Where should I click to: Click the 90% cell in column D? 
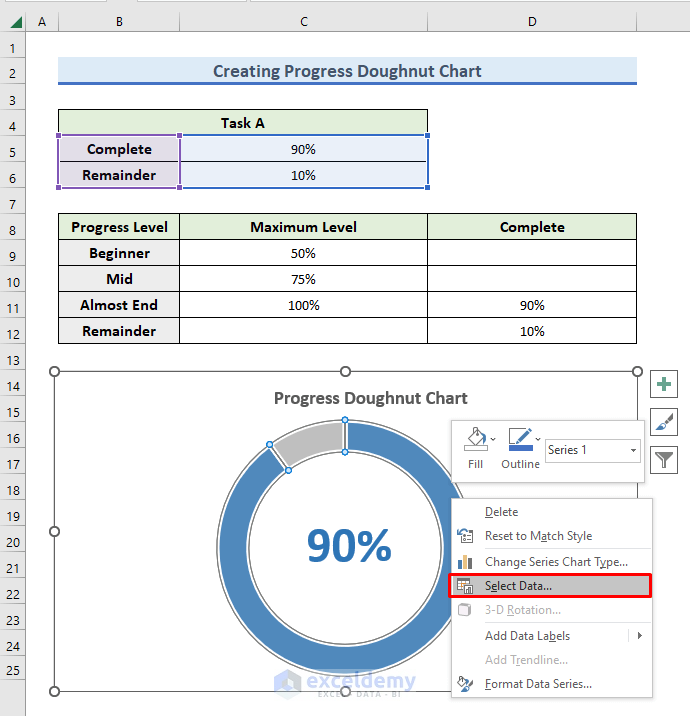coord(532,305)
